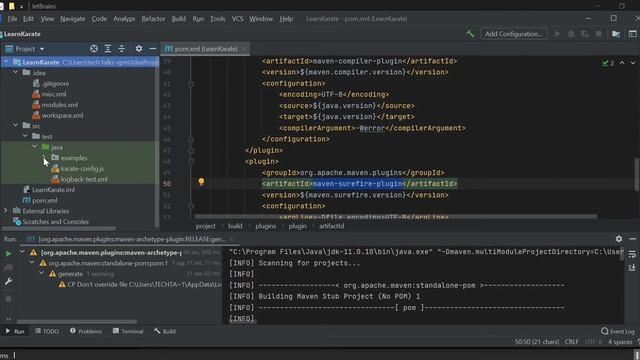This screenshot has width=640, height=360.
Task: Fold the configuration block at line 41
Action: (x=191, y=84)
